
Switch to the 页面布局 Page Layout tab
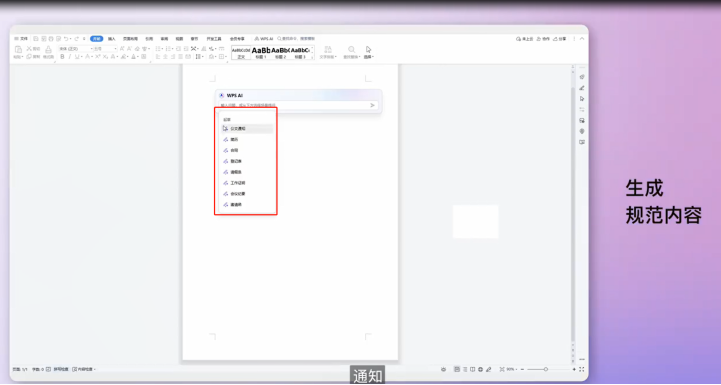(x=130, y=39)
